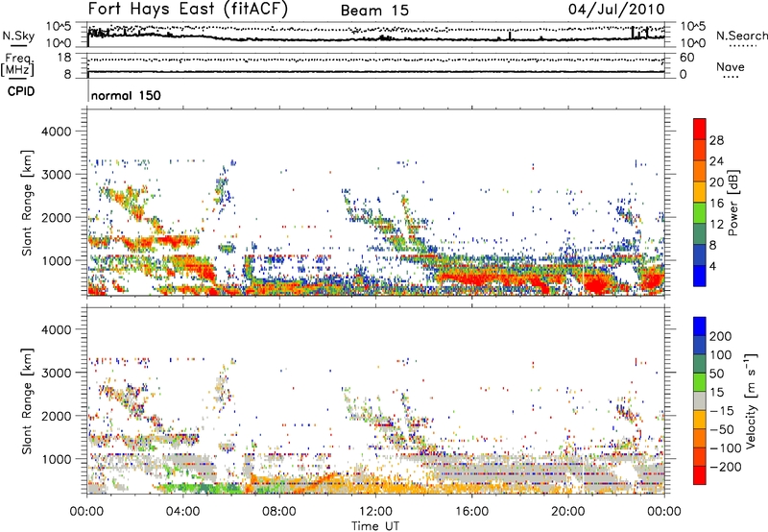Select the '-50' velocity colorbar value
The height and width of the screenshot is (532, 768).
tap(722, 429)
